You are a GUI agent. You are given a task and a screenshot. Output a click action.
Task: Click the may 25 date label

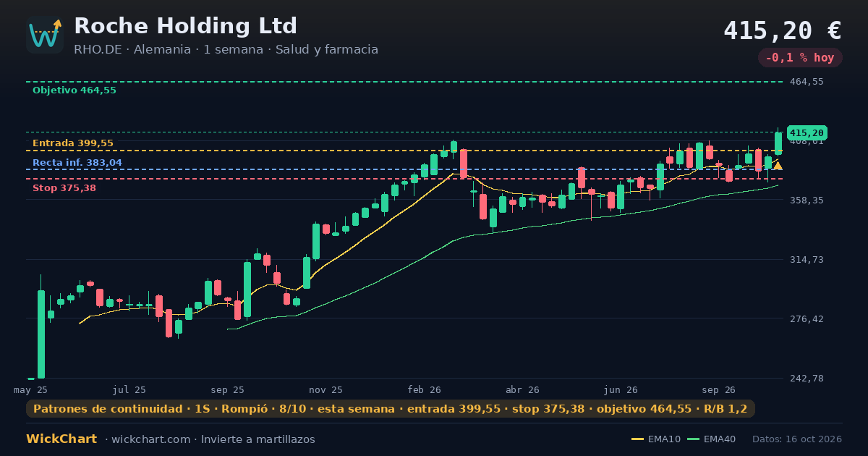click(31, 389)
